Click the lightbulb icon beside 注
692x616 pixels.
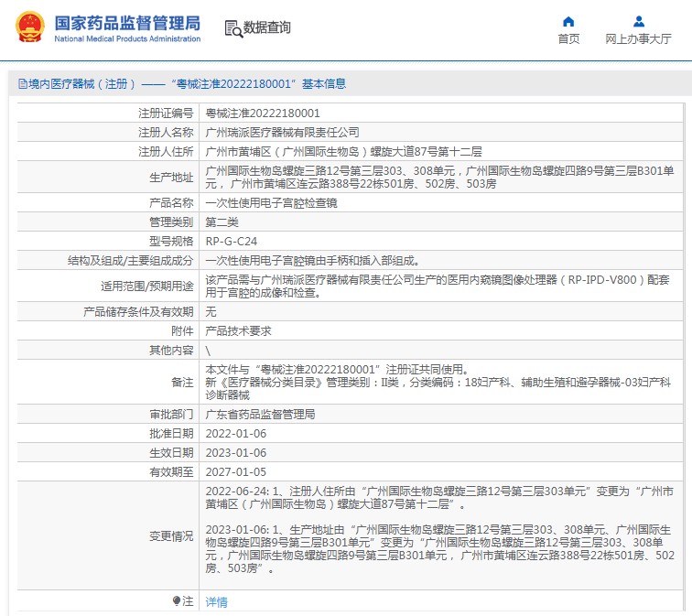[x=178, y=601]
